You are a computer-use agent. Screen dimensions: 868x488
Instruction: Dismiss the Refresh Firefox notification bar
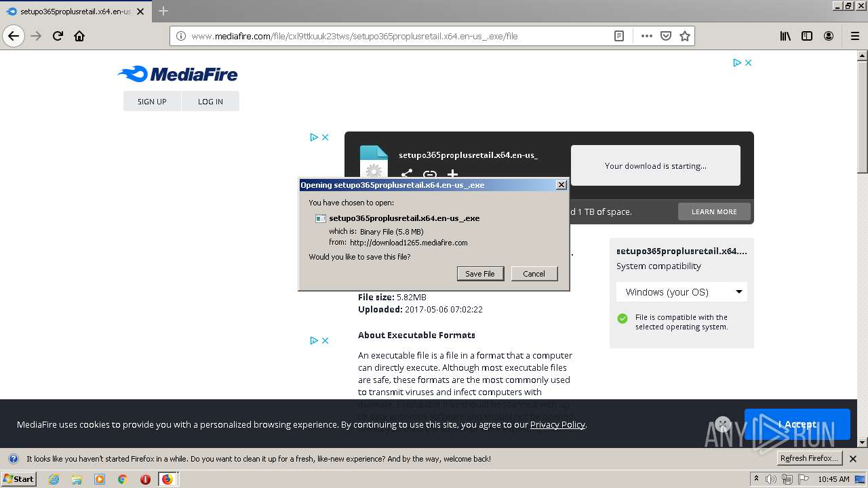(x=853, y=459)
